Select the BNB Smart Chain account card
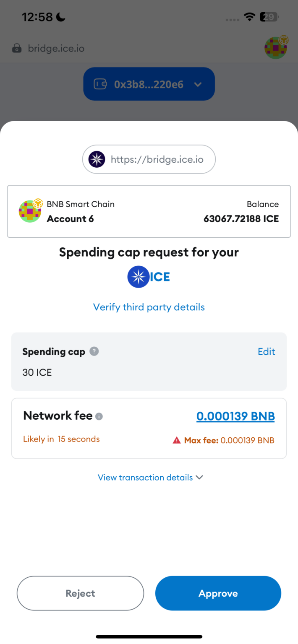 [149, 211]
